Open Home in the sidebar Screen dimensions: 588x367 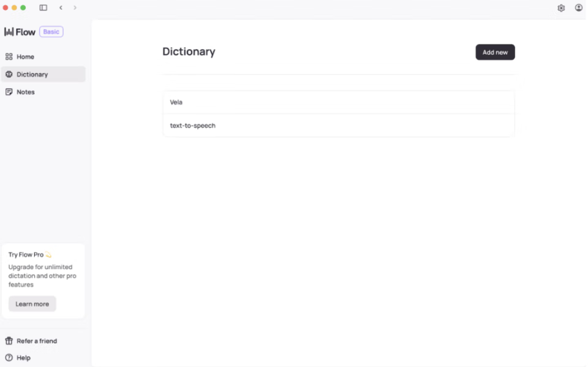(43, 56)
